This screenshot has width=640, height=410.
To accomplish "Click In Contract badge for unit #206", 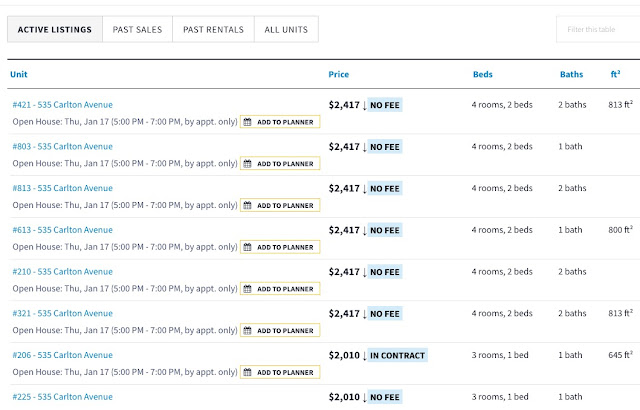I will click(397, 355).
